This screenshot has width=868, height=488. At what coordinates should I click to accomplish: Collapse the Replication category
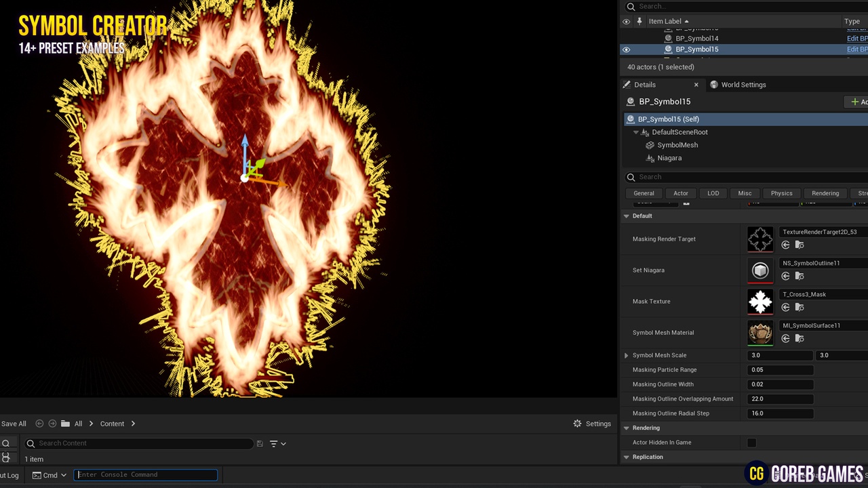[x=627, y=457]
